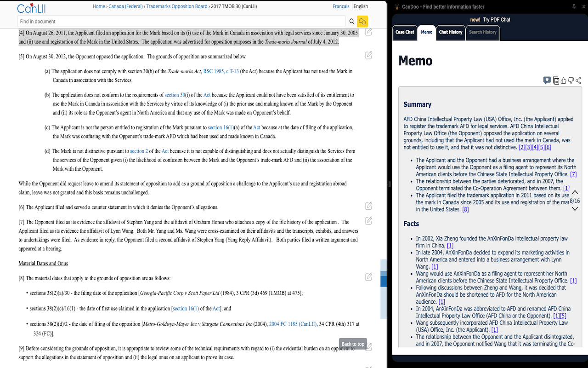Open citation [4] in the Summary paragraph
The image size is (588, 368).
coord(535,147)
